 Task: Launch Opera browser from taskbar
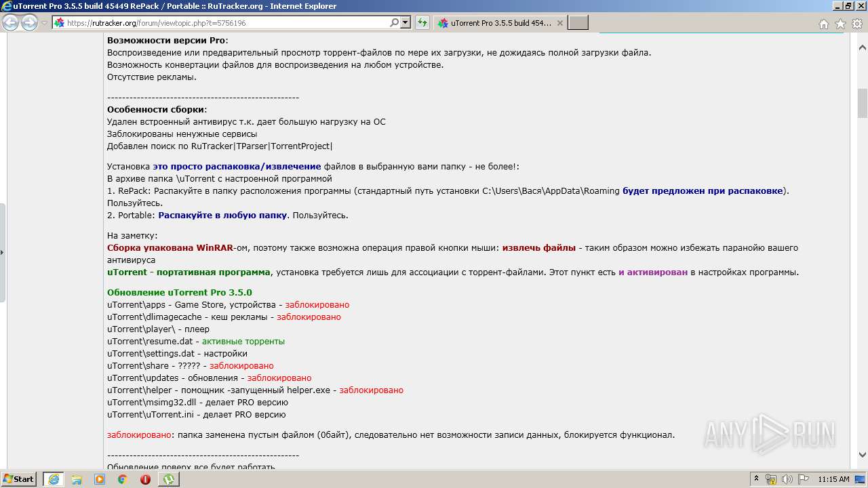(x=145, y=479)
